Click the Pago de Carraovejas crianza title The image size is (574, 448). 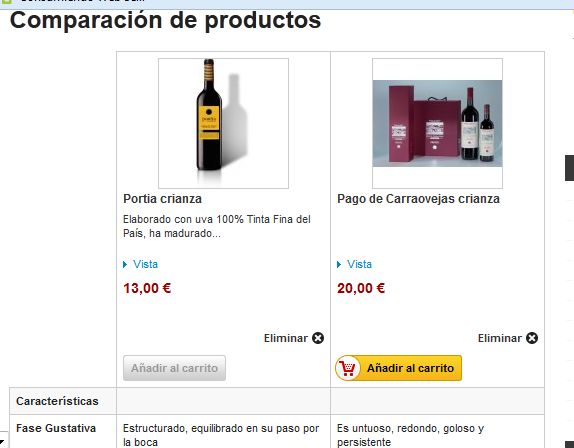coord(418,199)
